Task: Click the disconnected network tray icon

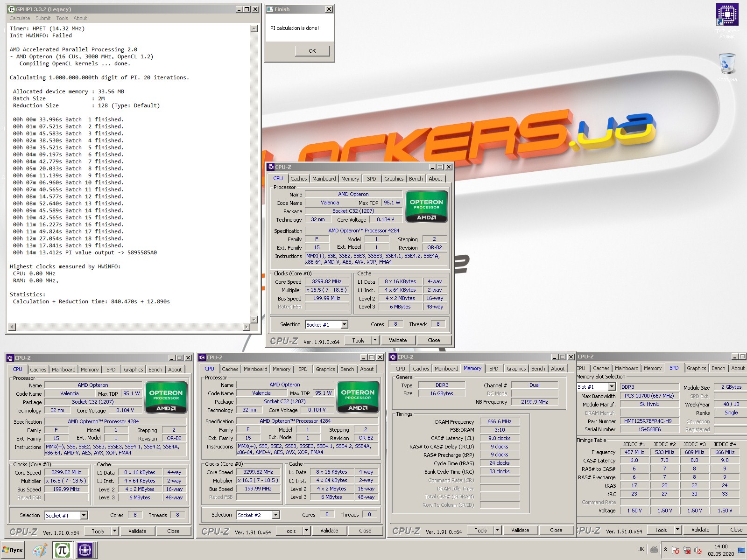Action: 687,551
